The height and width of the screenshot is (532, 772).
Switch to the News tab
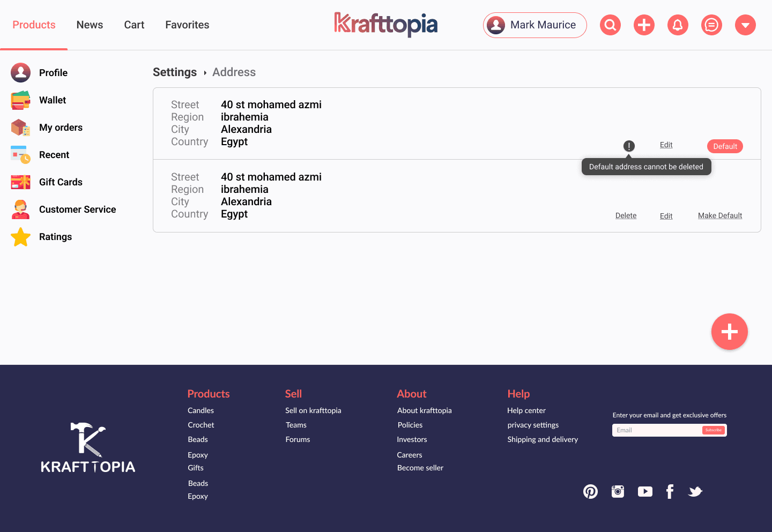[90, 25]
